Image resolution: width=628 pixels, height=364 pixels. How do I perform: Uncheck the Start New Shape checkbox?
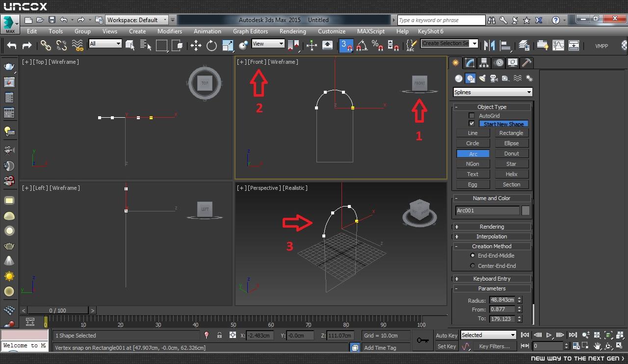pyautogui.click(x=472, y=124)
